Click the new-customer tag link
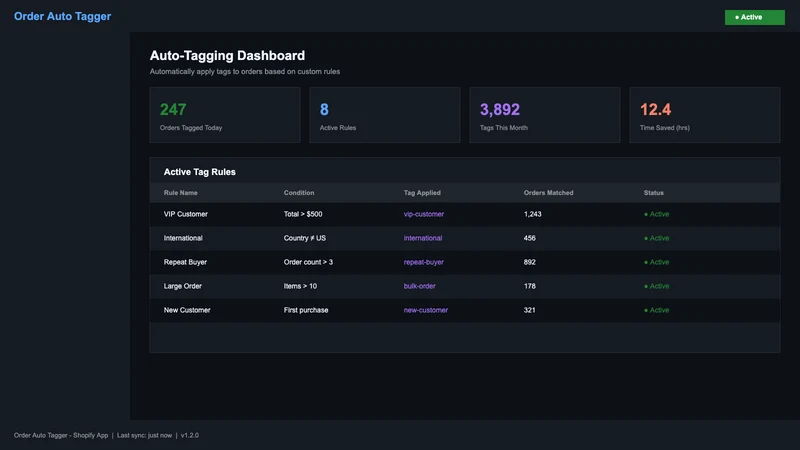800x450 pixels. pyautogui.click(x=426, y=310)
